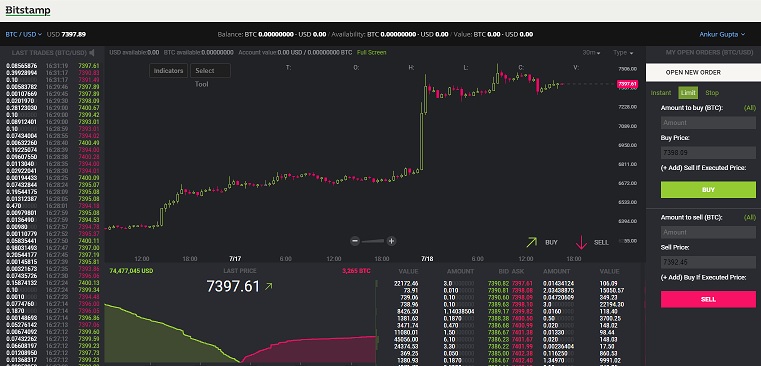Click the 7/17 date label on chart
The image size is (761, 366).
235,259
